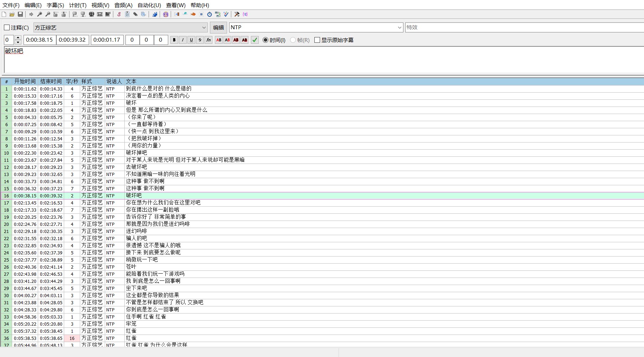Expand the 方正综艺 style dropdown

(x=204, y=27)
